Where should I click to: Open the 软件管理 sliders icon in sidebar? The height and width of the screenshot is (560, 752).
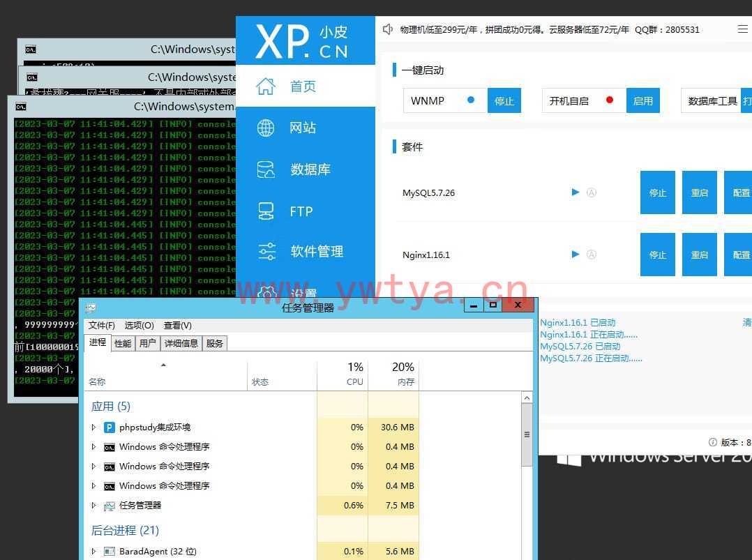[x=266, y=251]
